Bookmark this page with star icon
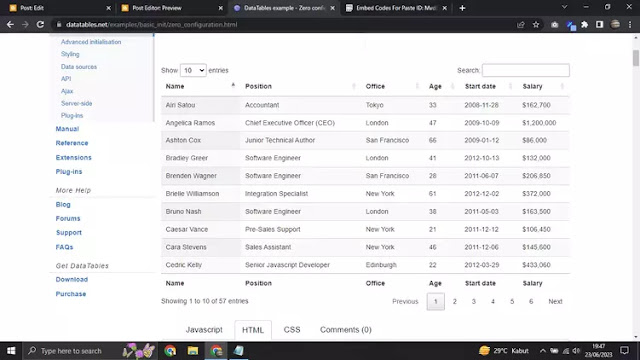 pos(536,24)
